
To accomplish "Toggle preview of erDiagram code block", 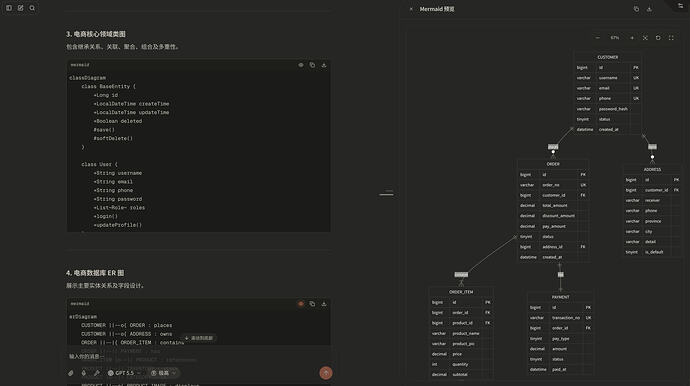I will pos(301,304).
